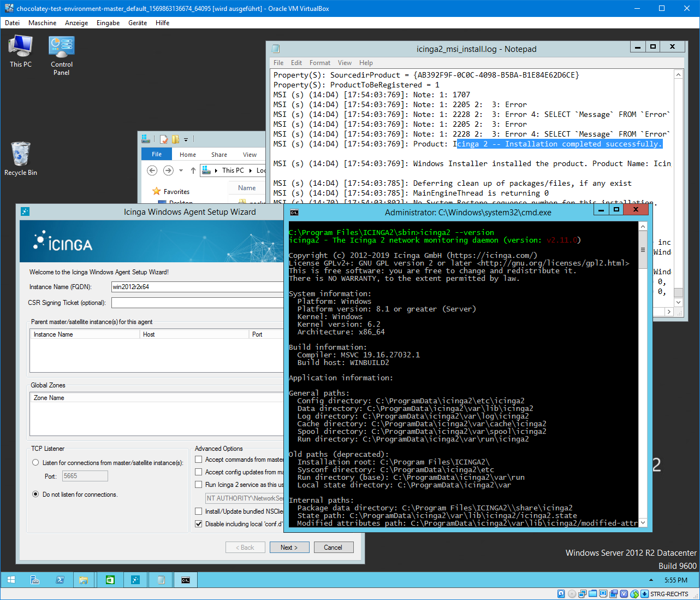Switch to the Explorer View tab
The width and height of the screenshot is (700, 600).
point(250,155)
